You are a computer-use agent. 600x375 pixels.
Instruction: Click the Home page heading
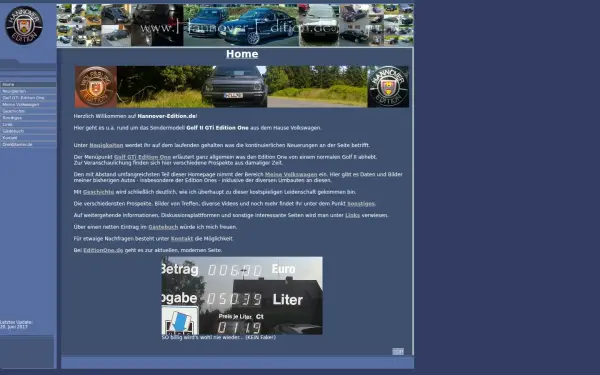(x=242, y=54)
